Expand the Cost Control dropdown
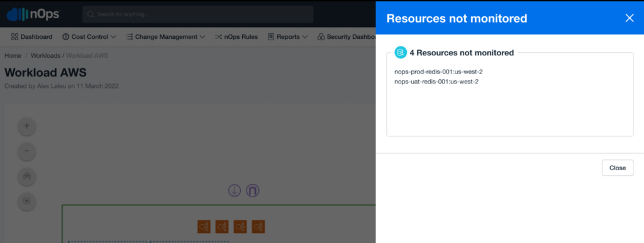644x243 pixels. pos(89,37)
